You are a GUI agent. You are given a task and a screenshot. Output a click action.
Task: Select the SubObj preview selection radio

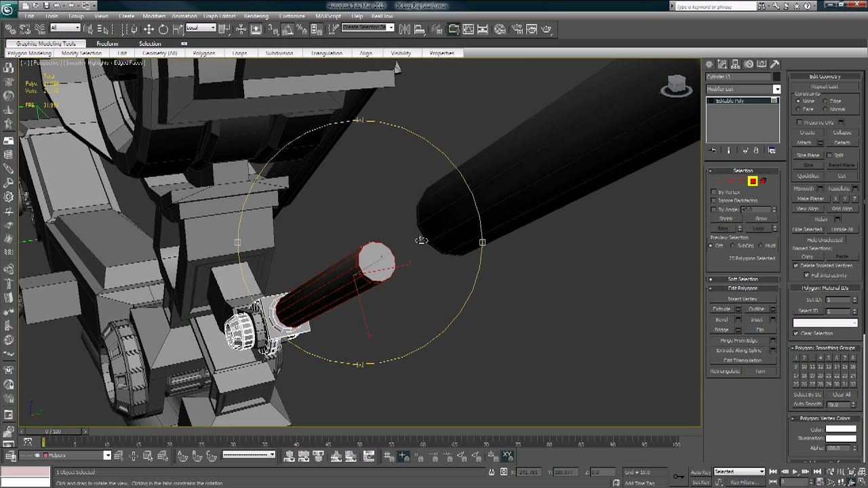(x=733, y=245)
